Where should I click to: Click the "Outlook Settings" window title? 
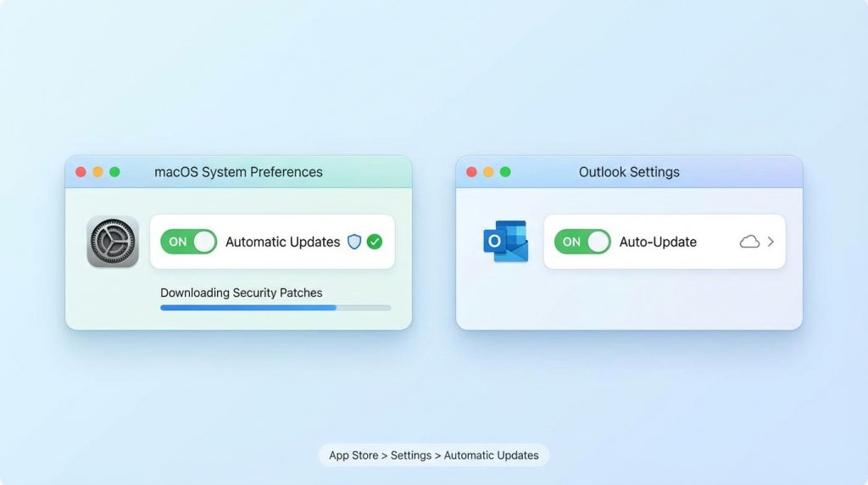(629, 171)
